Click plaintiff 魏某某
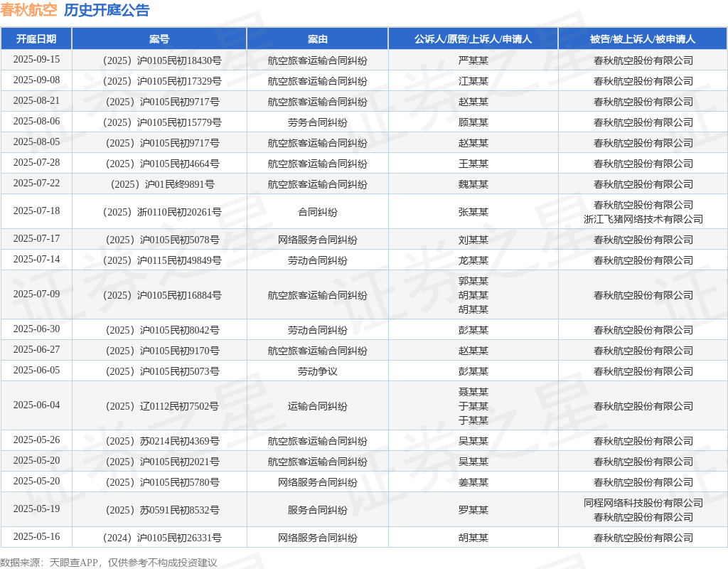Image resolution: width=728 pixels, height=569 pixels. [x=473, y=184]
